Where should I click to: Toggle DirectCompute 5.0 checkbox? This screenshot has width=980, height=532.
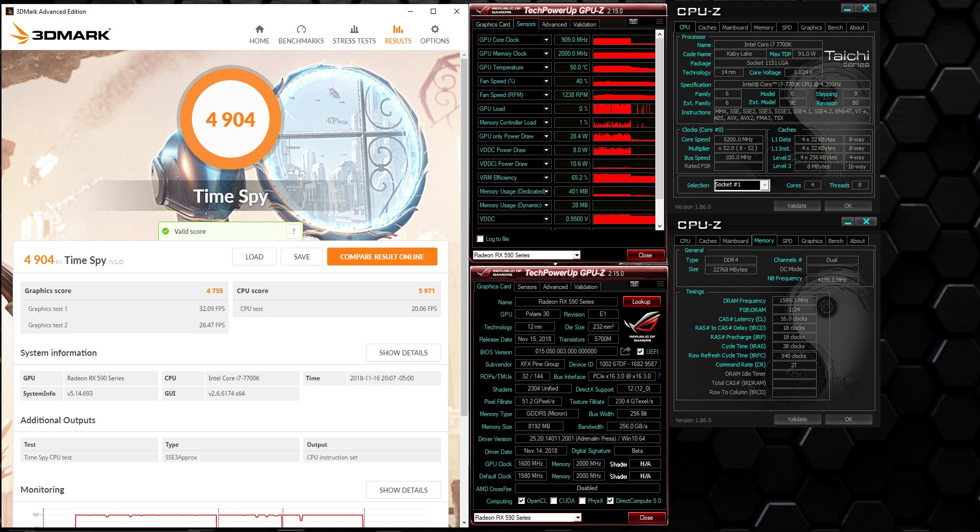(x=610, y=501)
